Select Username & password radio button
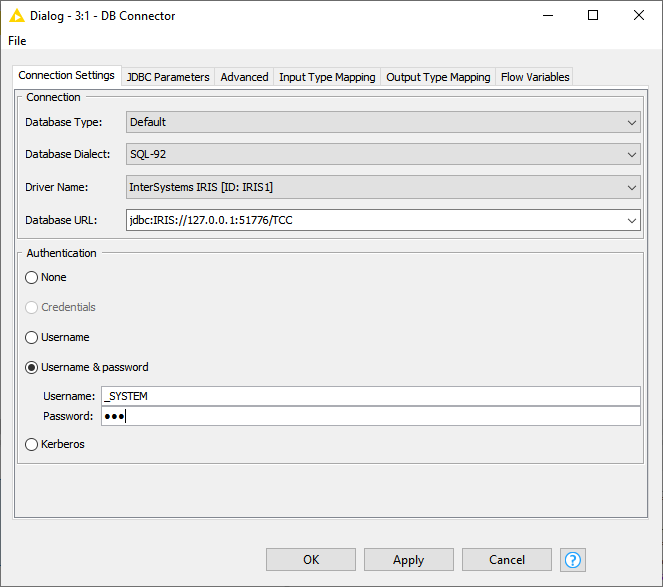Viewport: 663px width, 587px height. coord(32,367)
